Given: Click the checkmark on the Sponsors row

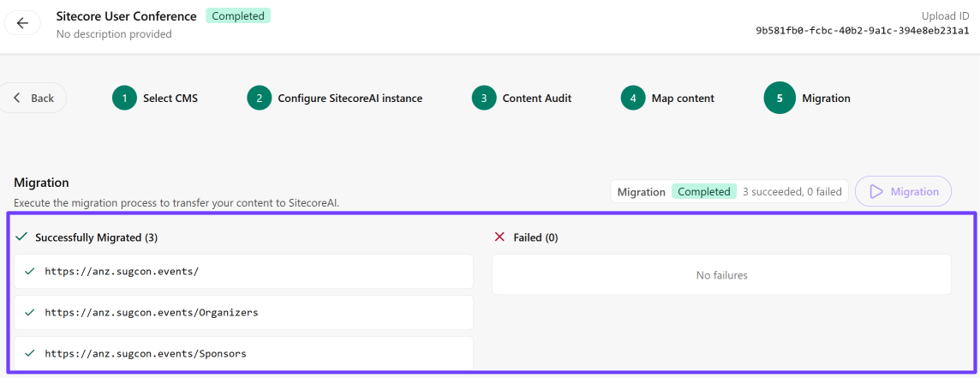Looking at the screenshot, I should tap(29, 353).
